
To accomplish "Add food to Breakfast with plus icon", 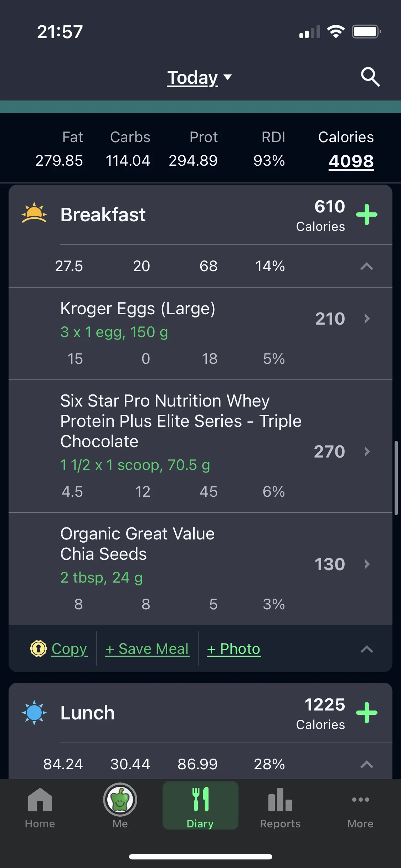I will [367, 215].
